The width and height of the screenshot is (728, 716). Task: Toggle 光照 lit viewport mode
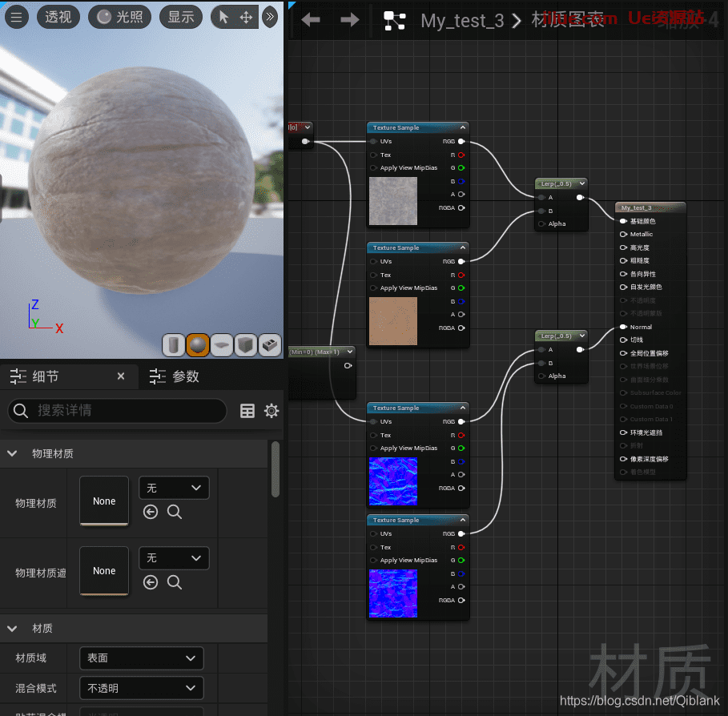click(119, 16)
